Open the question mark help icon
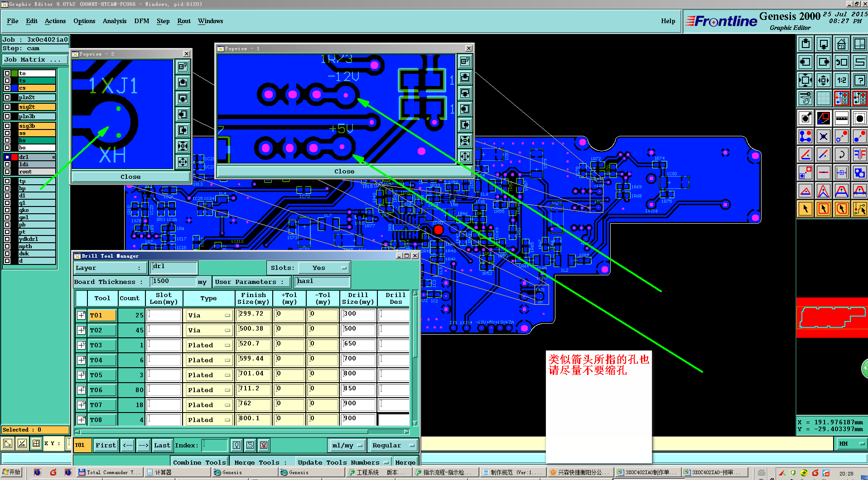 pos(859,80)
